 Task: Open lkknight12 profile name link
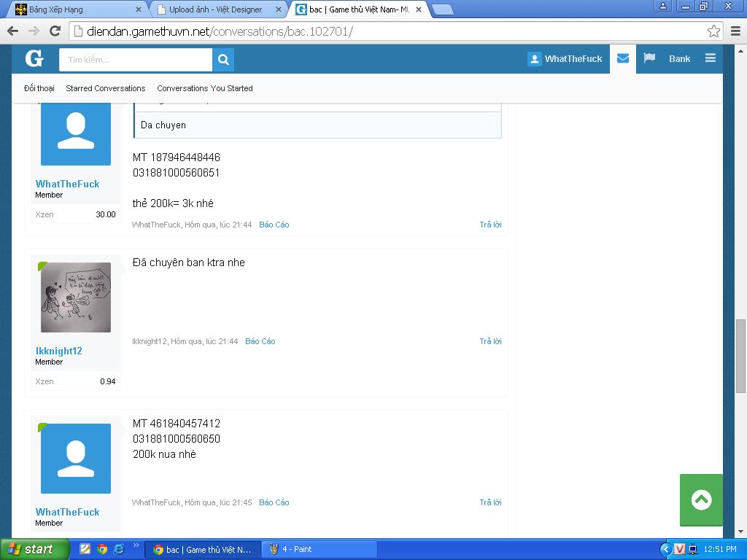coord(58,351)
